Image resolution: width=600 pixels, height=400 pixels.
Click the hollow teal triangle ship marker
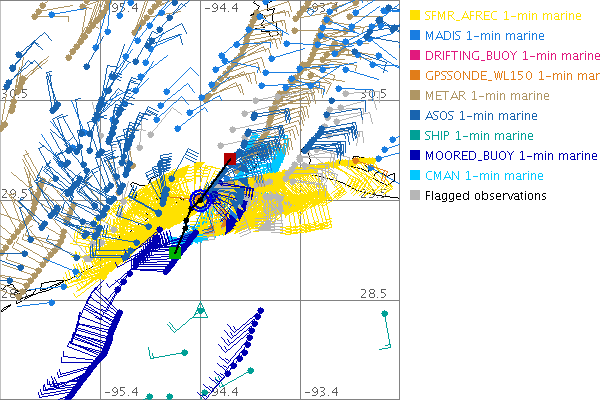[200, 309]
